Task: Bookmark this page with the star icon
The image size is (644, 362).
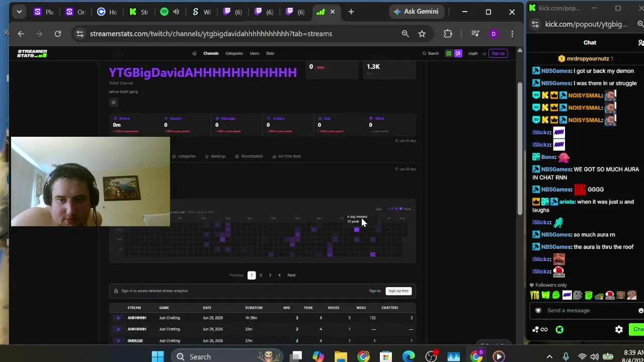Action: [422, 34]
